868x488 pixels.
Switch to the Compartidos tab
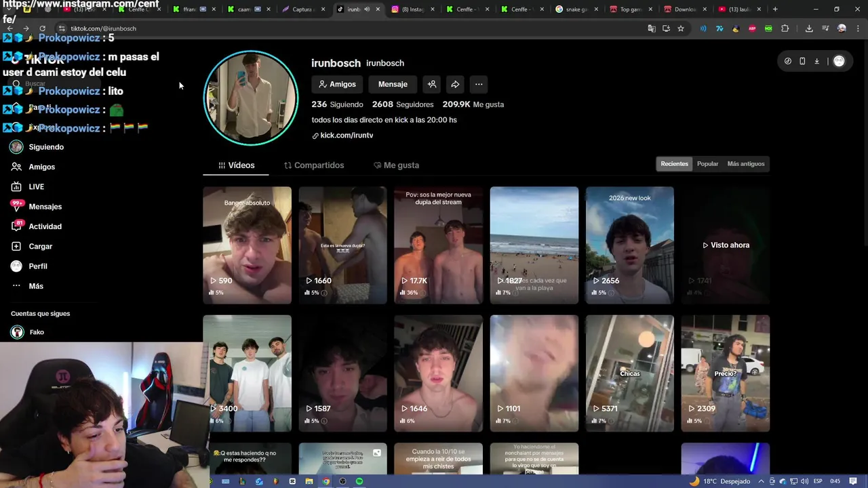tap(314, 165)
